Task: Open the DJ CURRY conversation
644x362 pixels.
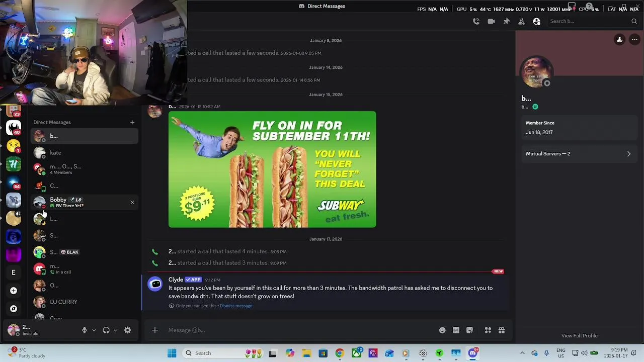Action: pos(84,302)
